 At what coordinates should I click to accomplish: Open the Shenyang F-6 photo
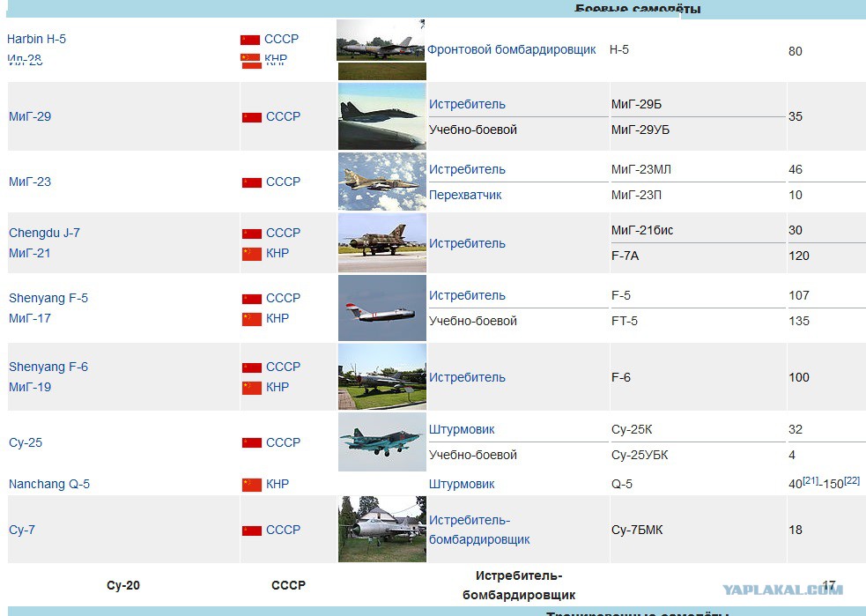pos(382,377)
